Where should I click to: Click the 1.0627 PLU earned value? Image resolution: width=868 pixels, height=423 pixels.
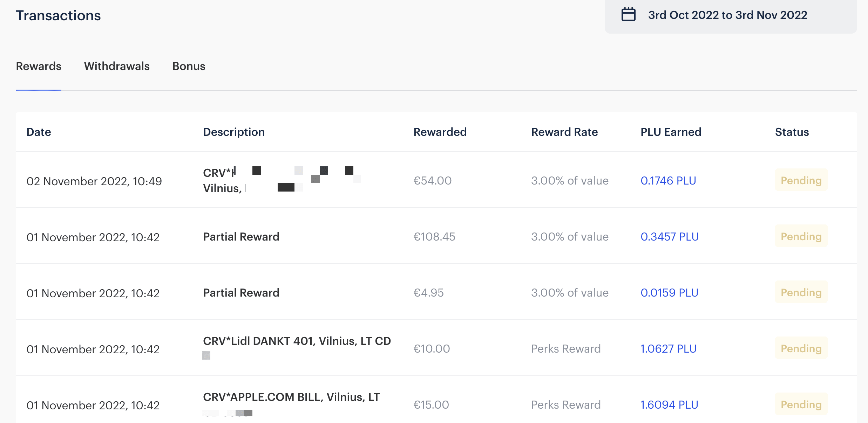pyautogui.click(x=668, y=349)
